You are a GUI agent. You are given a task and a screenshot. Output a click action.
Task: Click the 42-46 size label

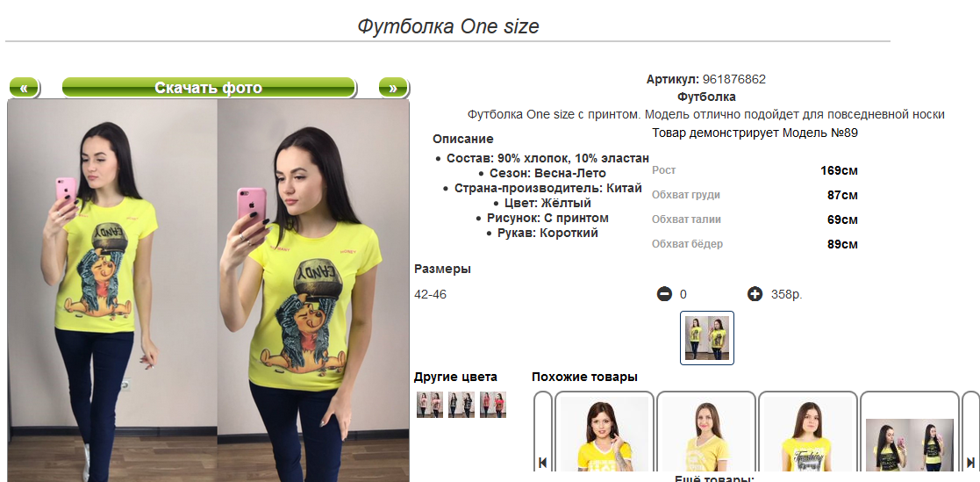431,294
